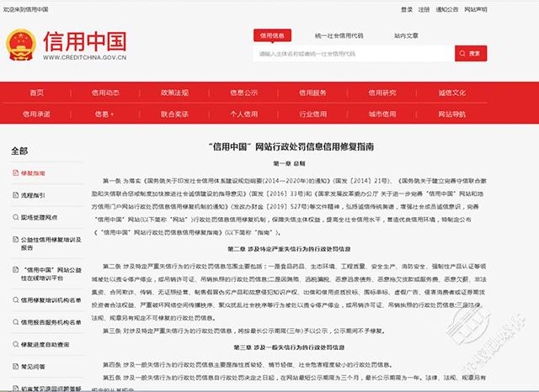Select the 信用信息 search tab
The width and height of the screenshot is (539, 392).
coord(272,35)
